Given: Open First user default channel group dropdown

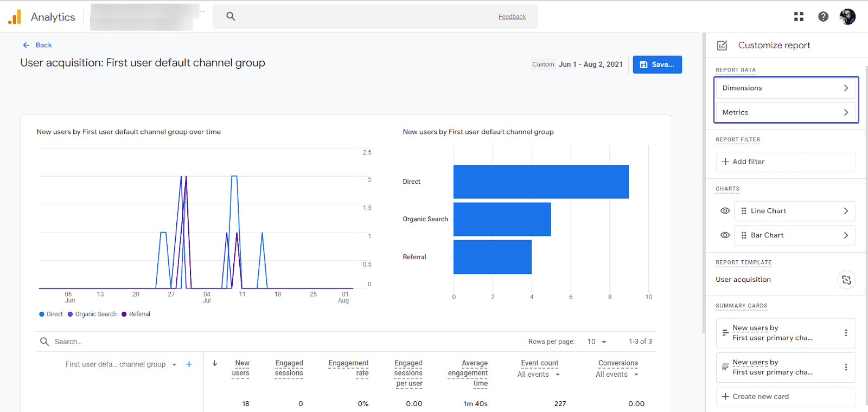Looking at the screenshot, I should (x=120, y=364).
